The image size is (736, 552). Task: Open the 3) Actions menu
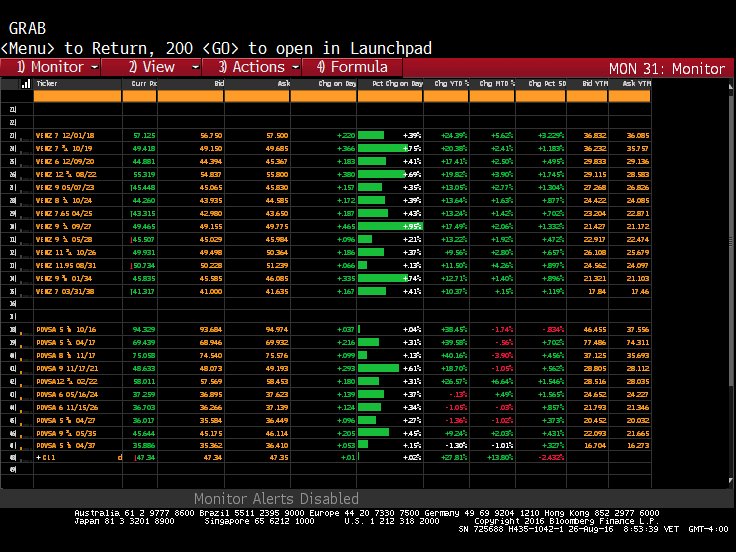click(252, 67)
